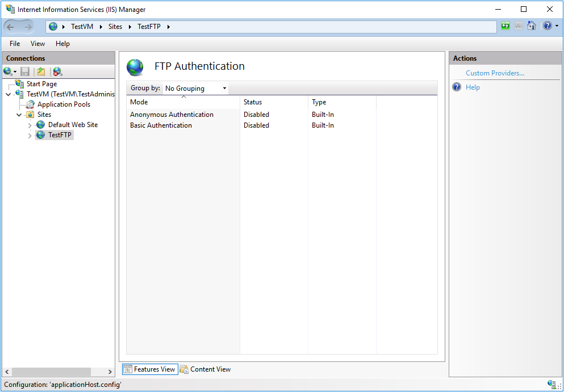Select the Anonymous Authentication row

(x=282, y=115)
